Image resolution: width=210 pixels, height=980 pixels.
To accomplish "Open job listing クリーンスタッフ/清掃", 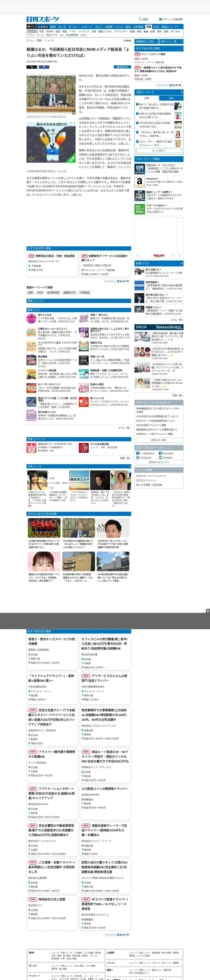I will pyautogui.click(x=153, y=54).
